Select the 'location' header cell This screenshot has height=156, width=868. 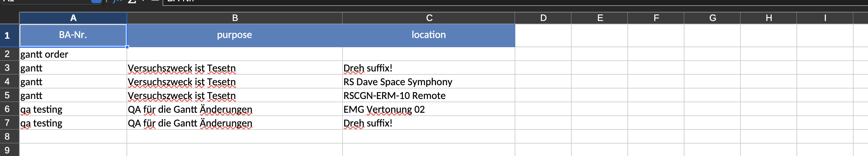click(x=429, y=35)
